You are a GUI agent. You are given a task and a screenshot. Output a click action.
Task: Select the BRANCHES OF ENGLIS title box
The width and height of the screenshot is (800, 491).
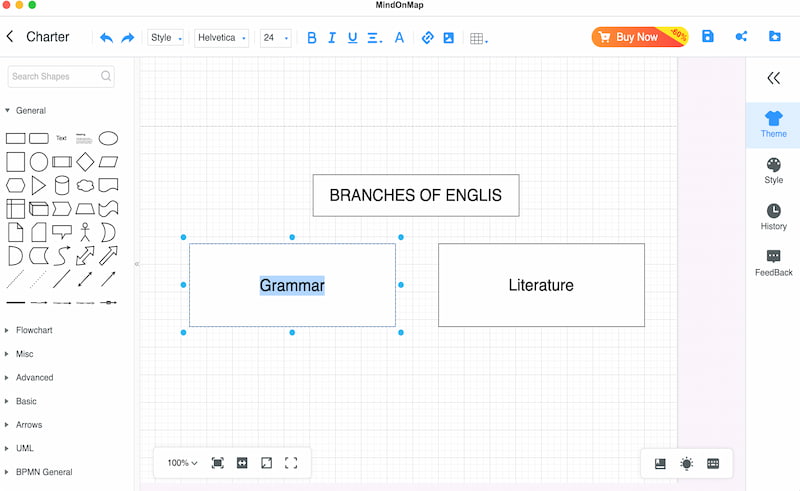pyautogui.click(x=416, y=195)
